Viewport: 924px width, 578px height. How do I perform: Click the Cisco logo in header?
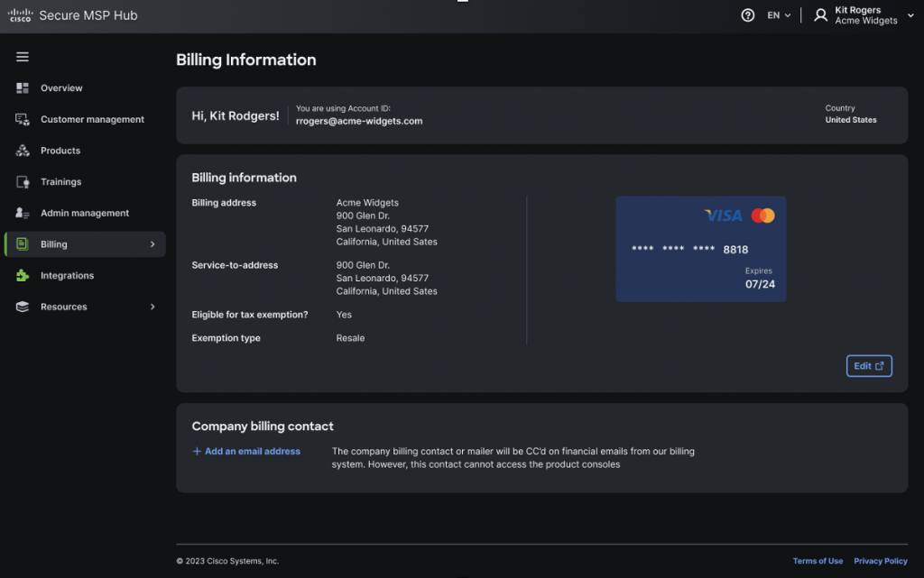click(20, 15)
